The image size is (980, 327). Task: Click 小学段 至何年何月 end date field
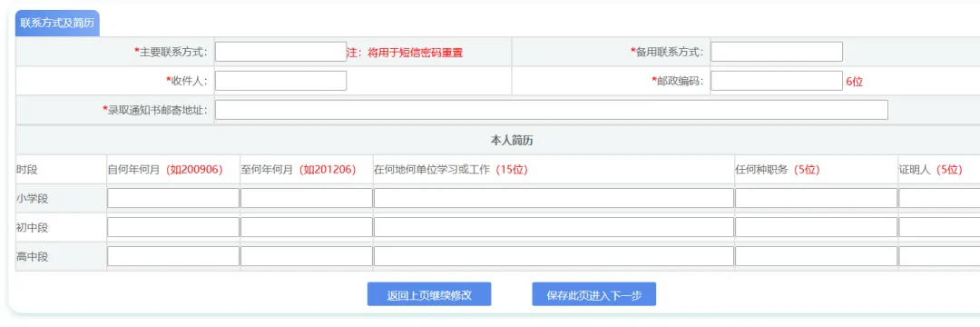[x=307, y=198]
